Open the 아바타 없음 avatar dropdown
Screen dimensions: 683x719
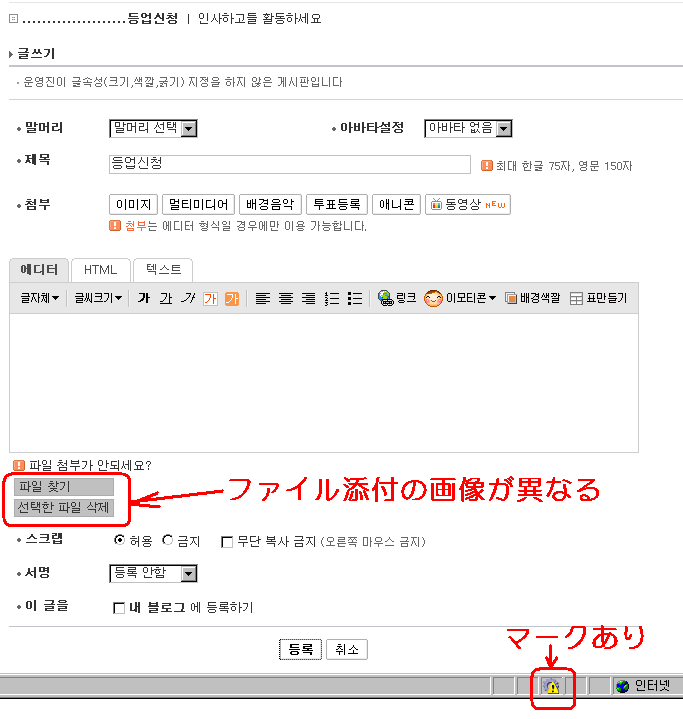468,128
